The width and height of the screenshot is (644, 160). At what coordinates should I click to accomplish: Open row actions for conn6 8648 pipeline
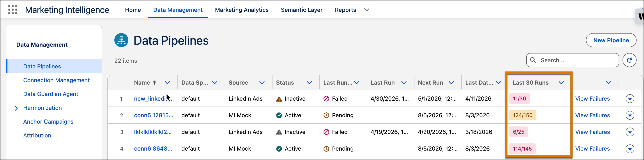click(630, 149)
